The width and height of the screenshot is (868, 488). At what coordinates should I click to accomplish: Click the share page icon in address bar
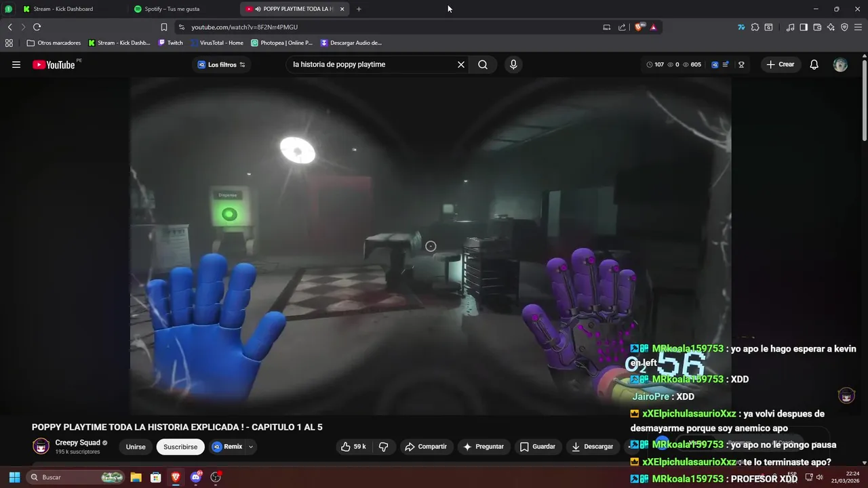click(x=622, y=27)
